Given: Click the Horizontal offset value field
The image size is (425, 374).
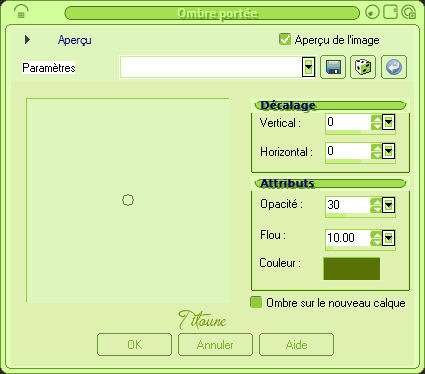Looking at the screenshot, I should 348,151.
